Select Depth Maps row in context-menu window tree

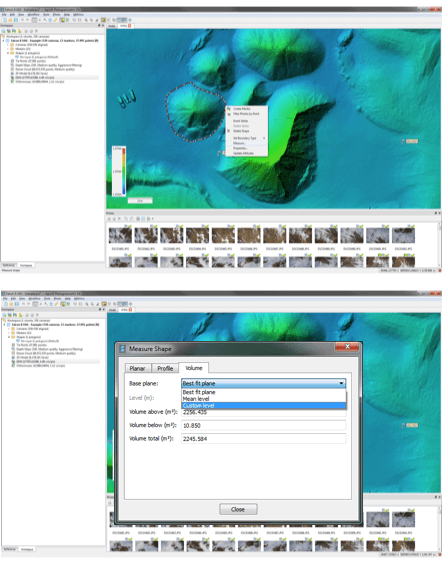(x=47, y=65)
